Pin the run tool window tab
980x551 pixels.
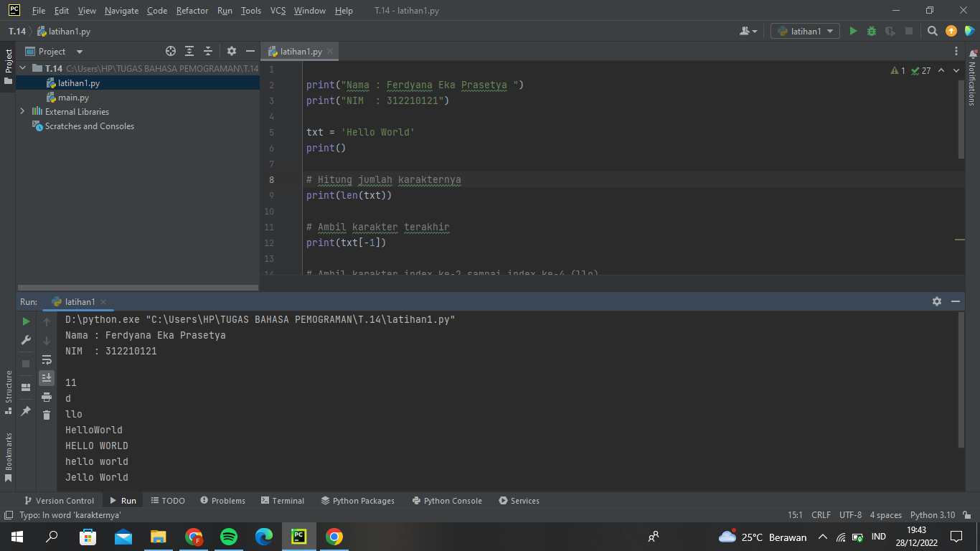point(25,411)
